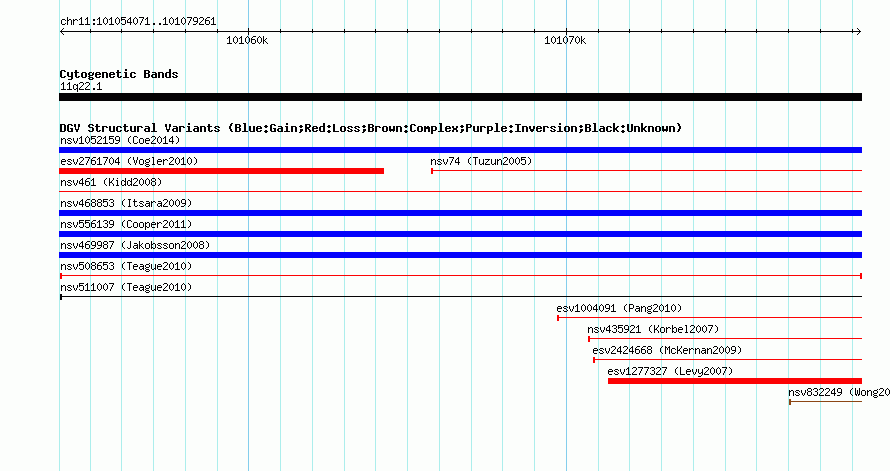Select the brown nsv832249 complex variant line
890x471 pixels.
(x=825, y=402)
